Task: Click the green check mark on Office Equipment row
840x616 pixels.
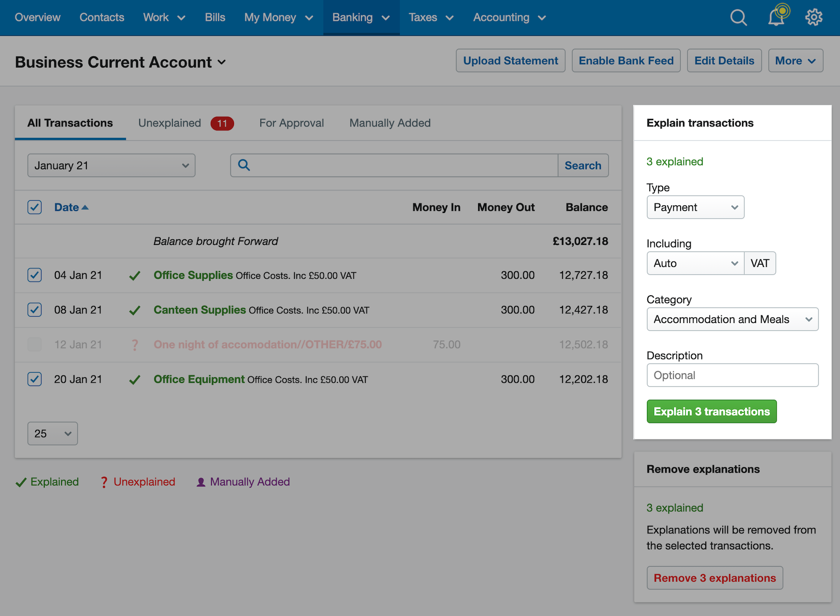Action: tap(135, 380)
